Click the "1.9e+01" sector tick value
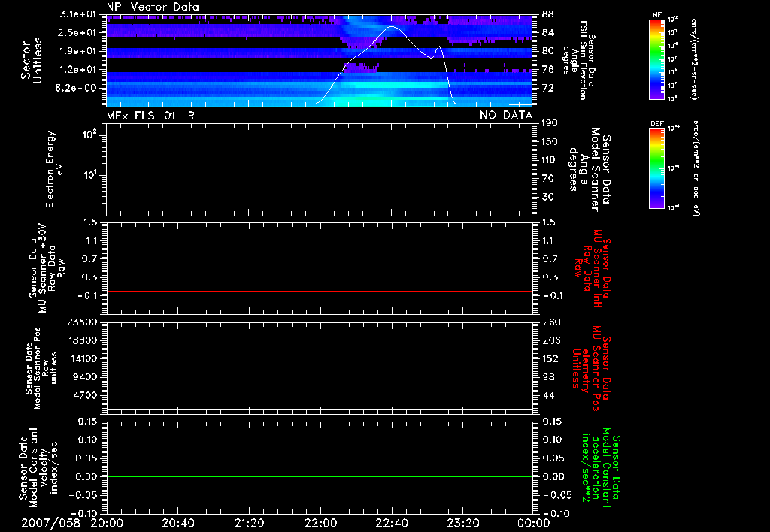Screen dimensions: 770x532 pos(78,51)
